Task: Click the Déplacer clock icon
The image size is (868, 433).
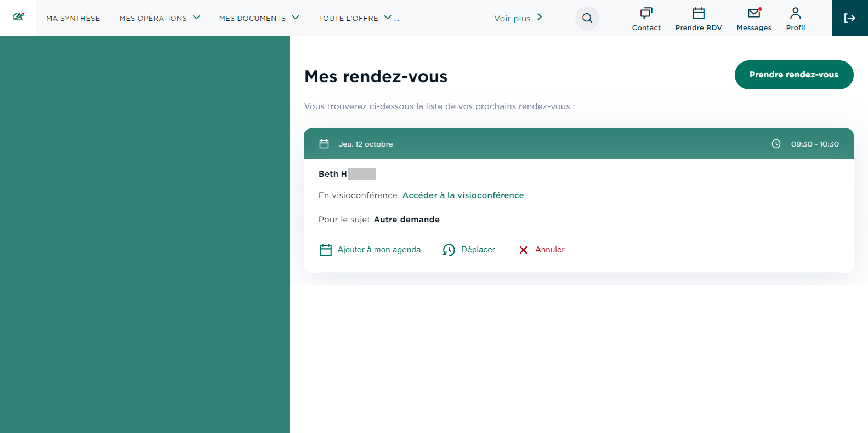Action: pyautogui.click(x=449, y=250)
